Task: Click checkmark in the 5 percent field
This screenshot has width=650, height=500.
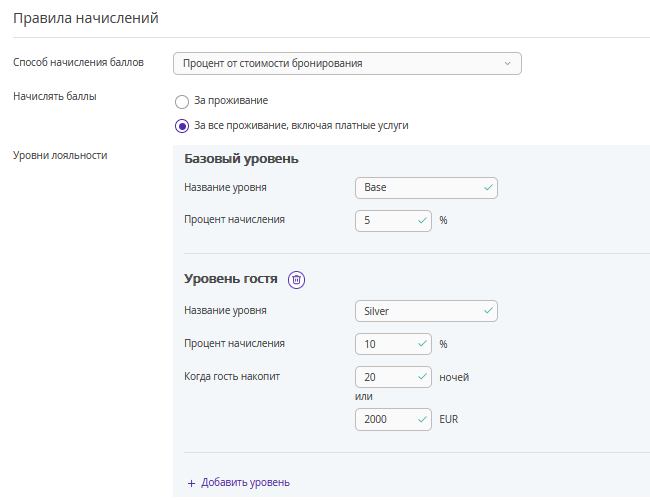Action: [x=422, y=221]
